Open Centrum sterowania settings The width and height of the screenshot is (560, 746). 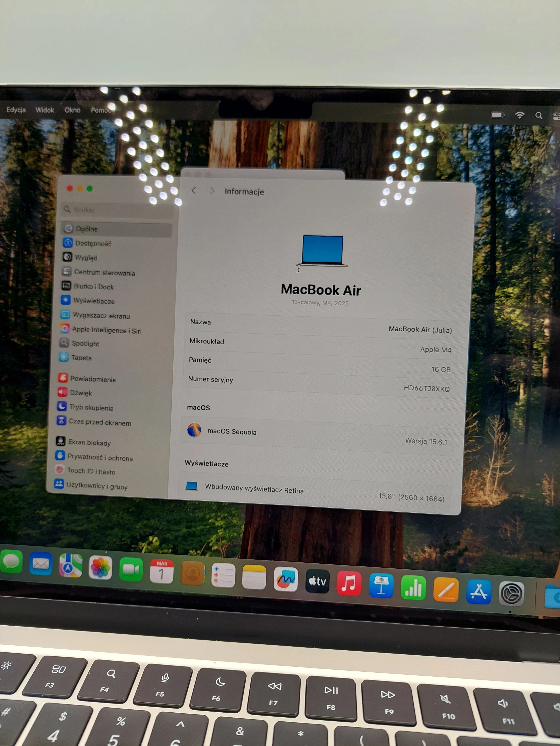(105, 273)
